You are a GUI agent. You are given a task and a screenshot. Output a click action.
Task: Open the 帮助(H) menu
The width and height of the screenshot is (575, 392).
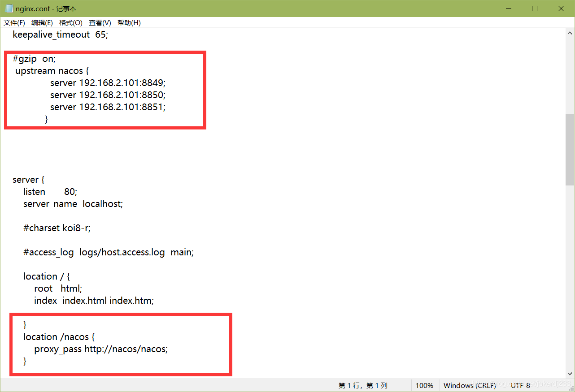click(129, 22)
